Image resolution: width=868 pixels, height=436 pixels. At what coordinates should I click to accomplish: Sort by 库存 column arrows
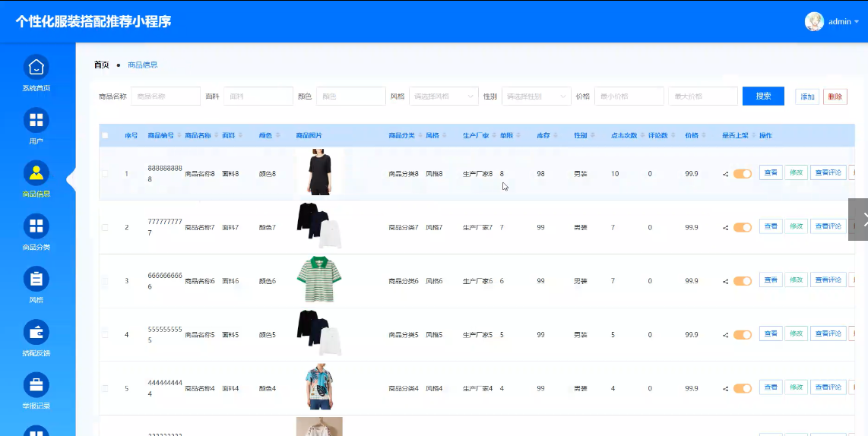pyautogui.click(x=556, y=135)
